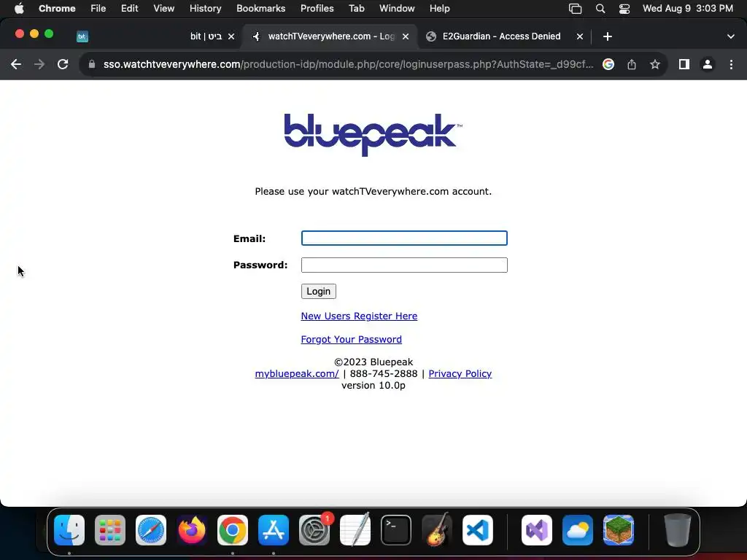Open Finder from the dock
The width and height of the screenshot is (747, 560).
click(x=69, y=530)
